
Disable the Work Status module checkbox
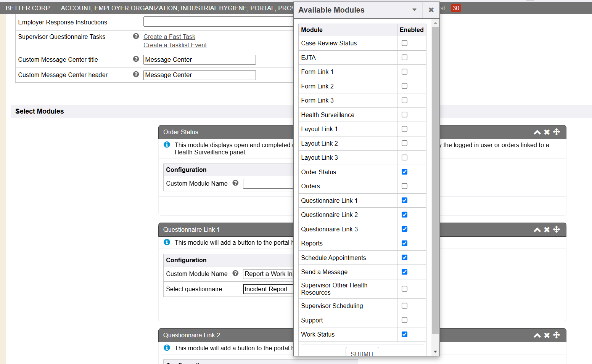[x=404, y=334]
